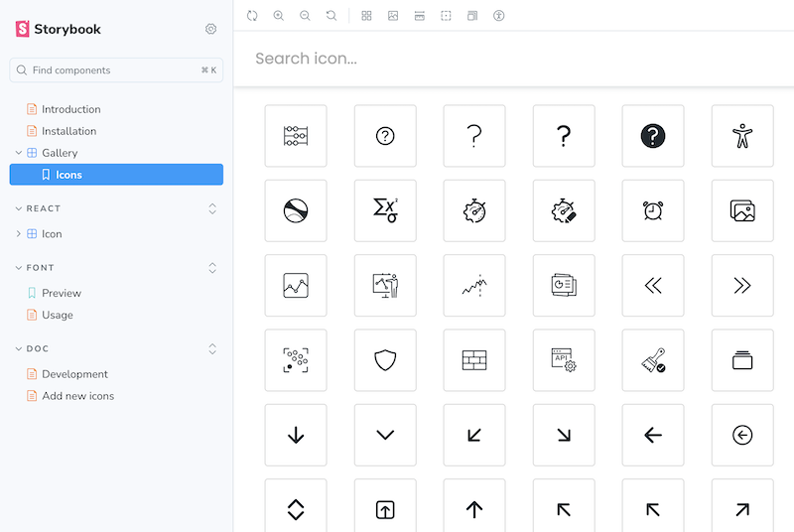Toggle the outlines toolbar button
The image size is (794, 532).
(446, 16)
